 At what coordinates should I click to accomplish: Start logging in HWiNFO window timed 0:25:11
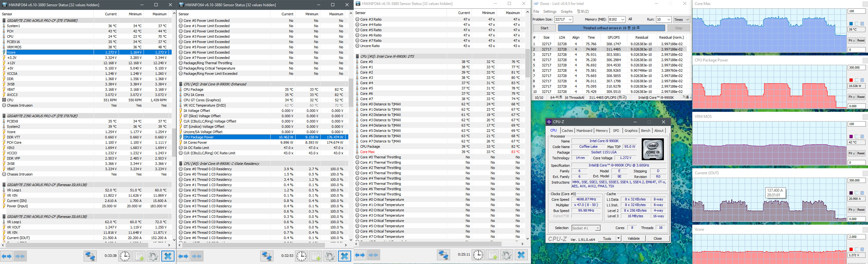(492, 255)
